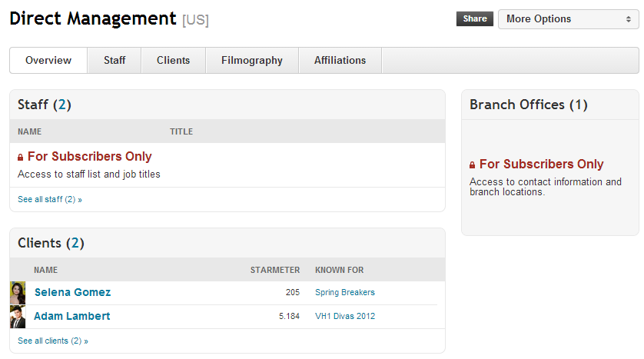Click the Share button

coord(475,19)
